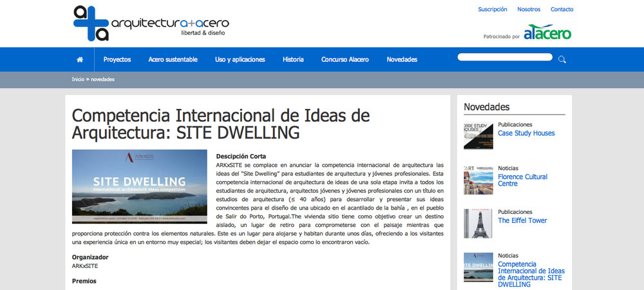Click the search magnifier icon
This screenshot has width=644, height=290.
pyautogui.click(x=562, y=59)
